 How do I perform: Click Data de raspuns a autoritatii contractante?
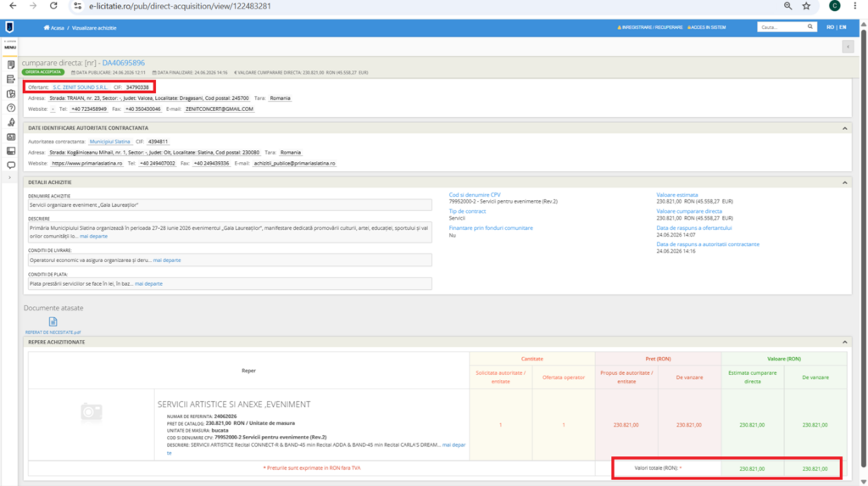[708, 244]
